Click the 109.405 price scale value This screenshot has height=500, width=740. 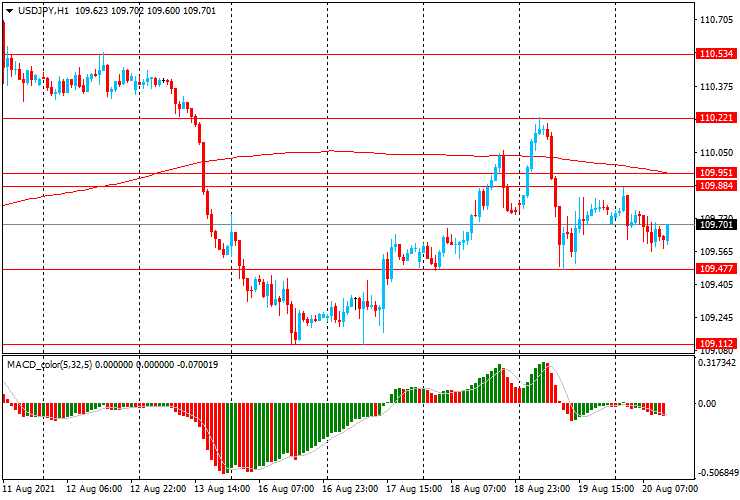click(716, 285)
